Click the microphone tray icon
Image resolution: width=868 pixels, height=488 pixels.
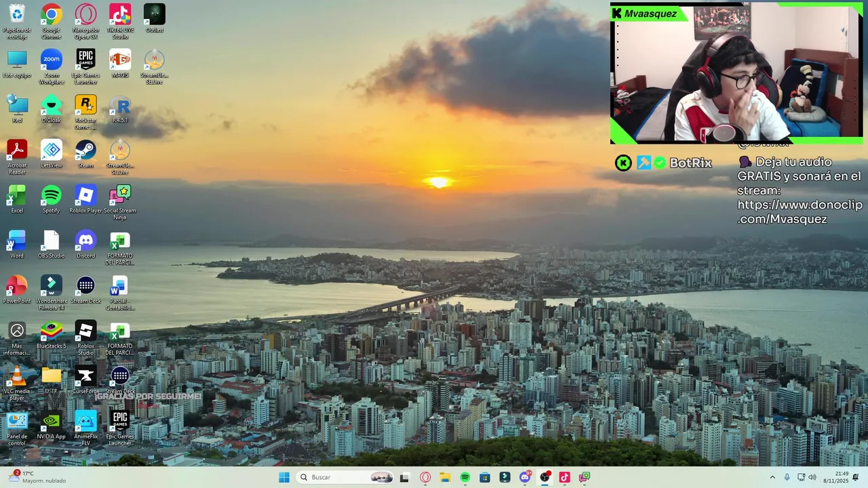[x=787, y=477]
